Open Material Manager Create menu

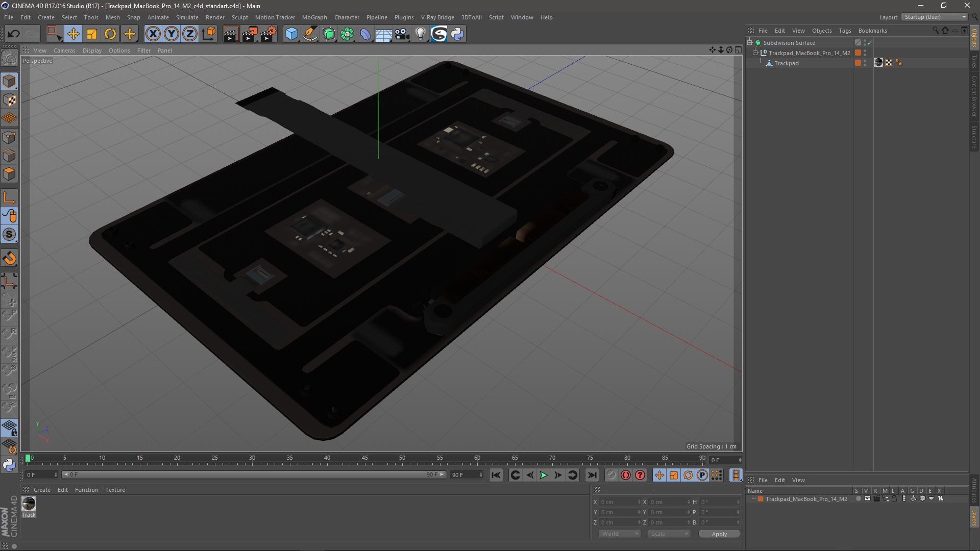coord(42,490)
